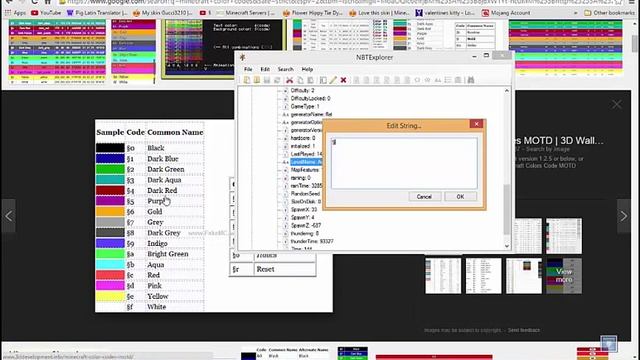Click the Find binoculars icon in NBTExplorer
The width and height of the screenshot is (640, 360).
point(471,80)
